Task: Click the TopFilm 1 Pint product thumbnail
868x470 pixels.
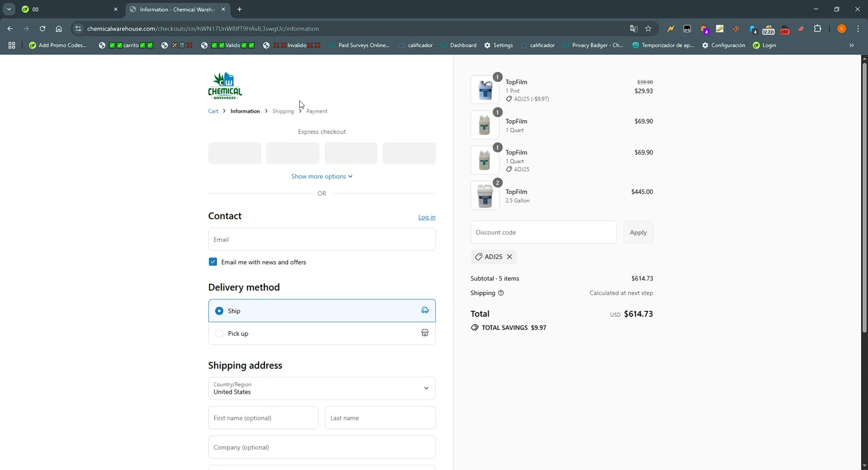Action: [485, 90]
